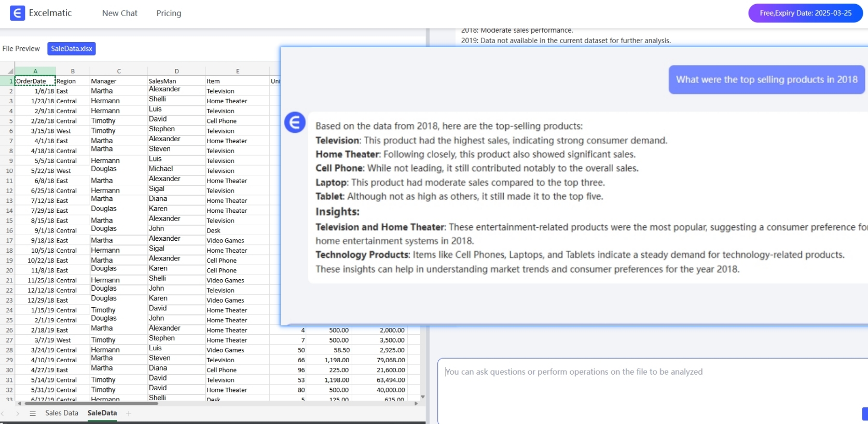Screen dimensions: 868x424
Task: Switch to the Sales Data sheet tab
Action: 62,413
